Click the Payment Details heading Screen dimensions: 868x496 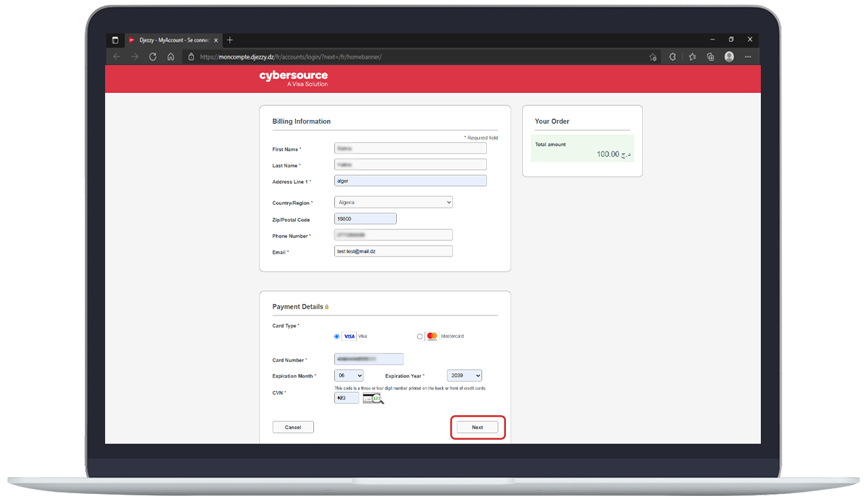pos(298,307)
